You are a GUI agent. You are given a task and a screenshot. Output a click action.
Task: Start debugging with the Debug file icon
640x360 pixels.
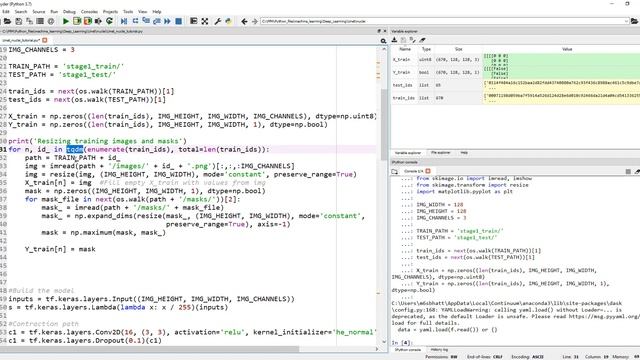pos(124,21)
